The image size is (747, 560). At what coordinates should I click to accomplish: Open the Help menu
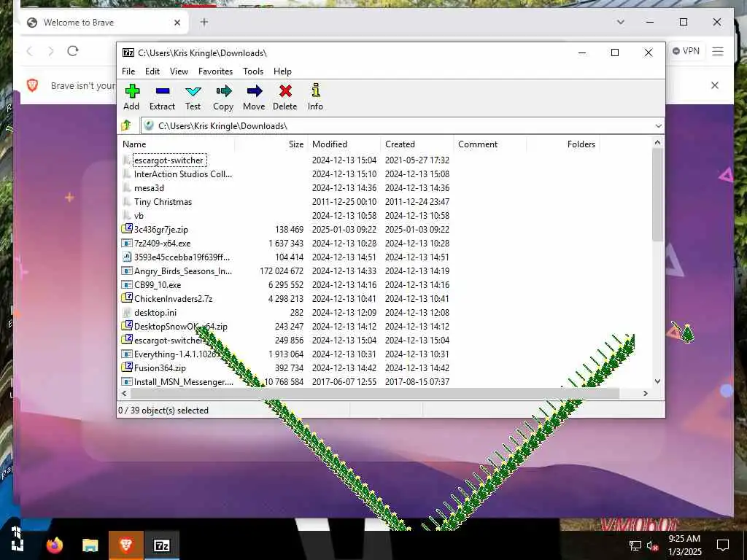[282, 71]
